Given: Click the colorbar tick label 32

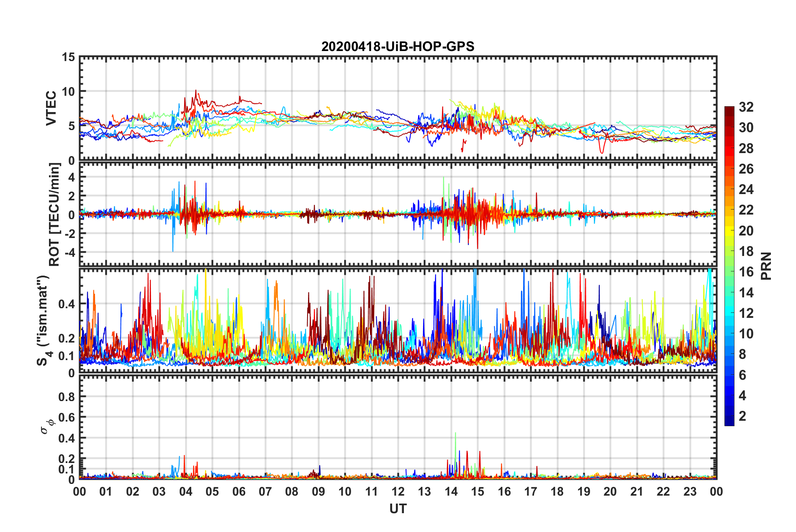Looking at the screenshot, I should click(x=746, y=107).
